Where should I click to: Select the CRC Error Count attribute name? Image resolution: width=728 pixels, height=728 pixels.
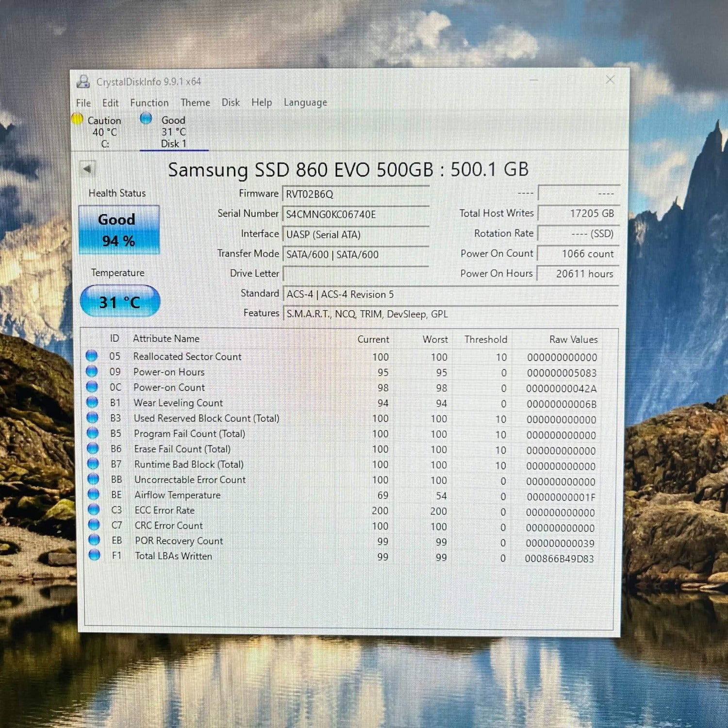point(169,526)
